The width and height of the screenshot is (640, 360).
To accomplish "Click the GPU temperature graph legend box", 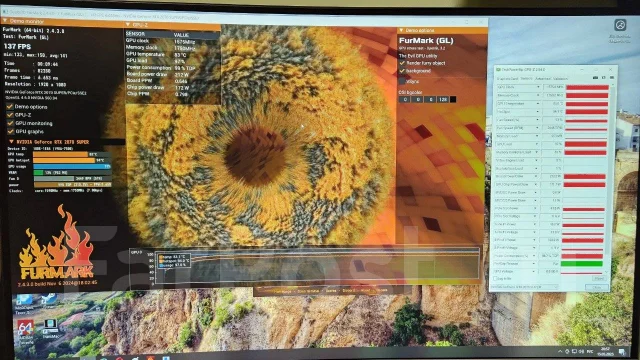I will coord(175,261).
